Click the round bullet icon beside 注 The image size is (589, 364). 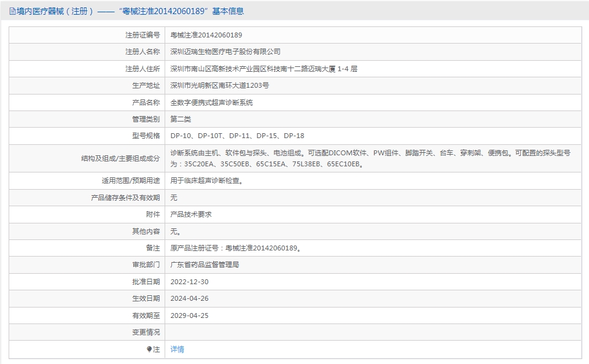tap(149, 349)
